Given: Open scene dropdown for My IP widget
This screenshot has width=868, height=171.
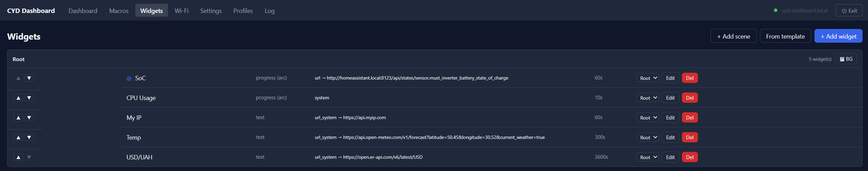Looking at the screenshot, I should (648, 118).
